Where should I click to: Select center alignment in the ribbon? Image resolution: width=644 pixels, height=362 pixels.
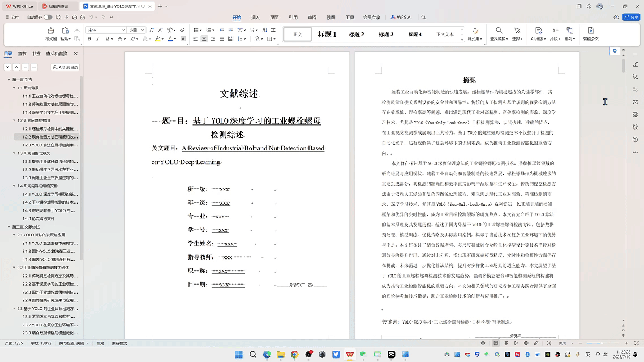(x=204, y=39)
